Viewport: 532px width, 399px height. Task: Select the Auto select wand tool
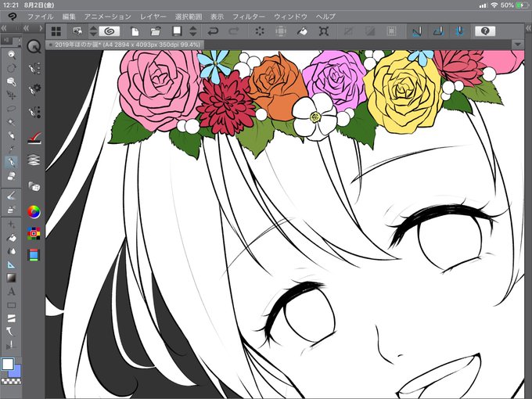tap(12, 122)
